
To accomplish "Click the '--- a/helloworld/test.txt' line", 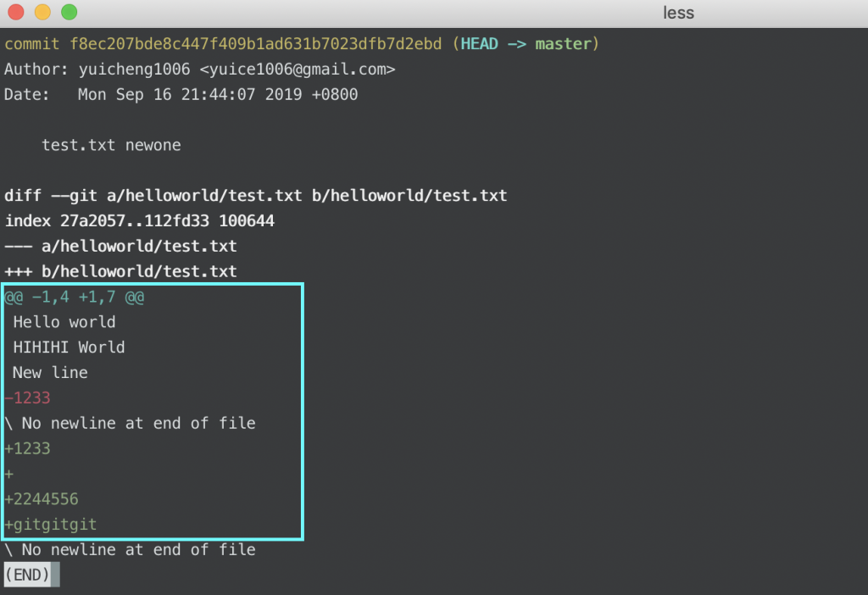I will pos(120,246).
